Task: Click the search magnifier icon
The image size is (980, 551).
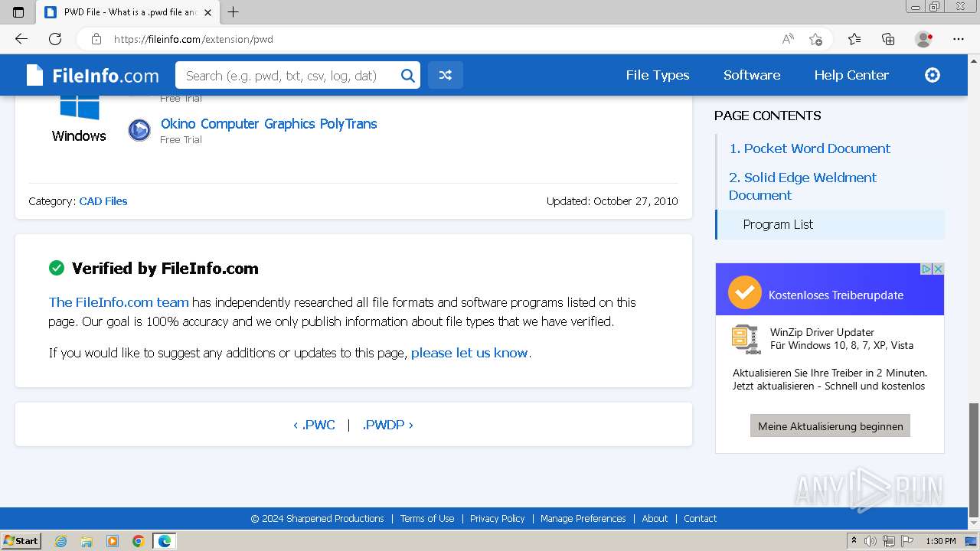Action: pyautogui.click(x=408, y=75)
